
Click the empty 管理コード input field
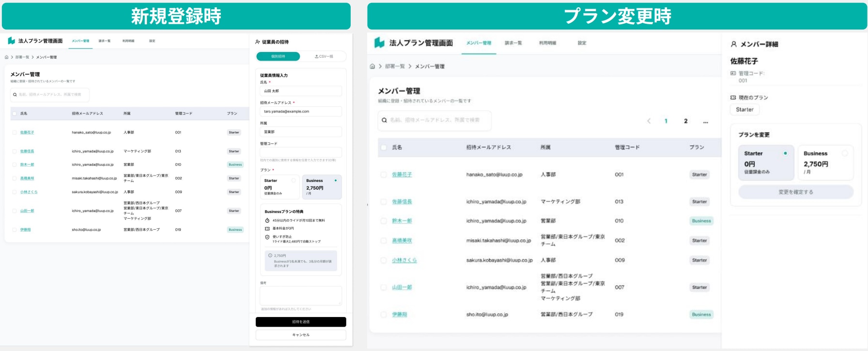pyautogui.click(x=301, y=152)
